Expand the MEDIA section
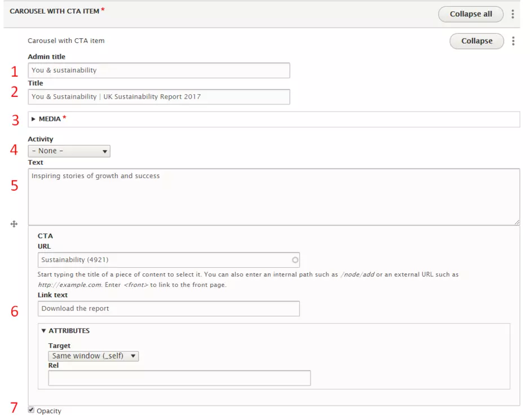530x420 pixels. tap(50, 119)
